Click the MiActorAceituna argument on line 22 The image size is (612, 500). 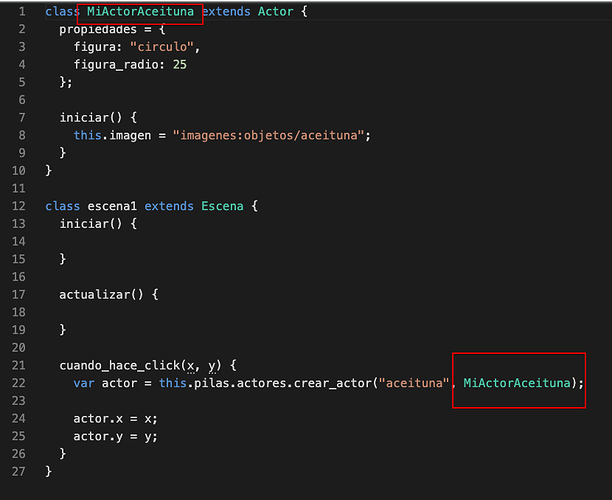coord(516,383)
